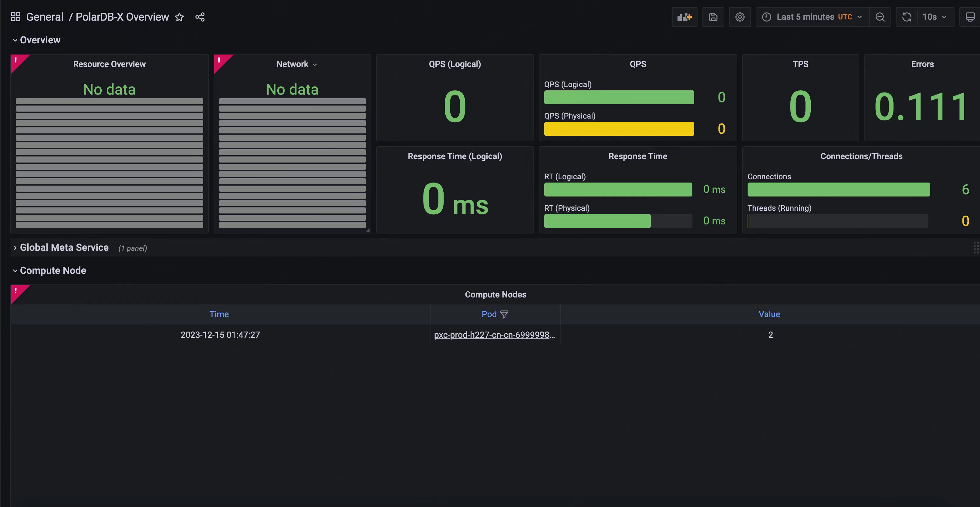Sort by the Value column header
980x507 pixels.
click(x=769, y=314)
